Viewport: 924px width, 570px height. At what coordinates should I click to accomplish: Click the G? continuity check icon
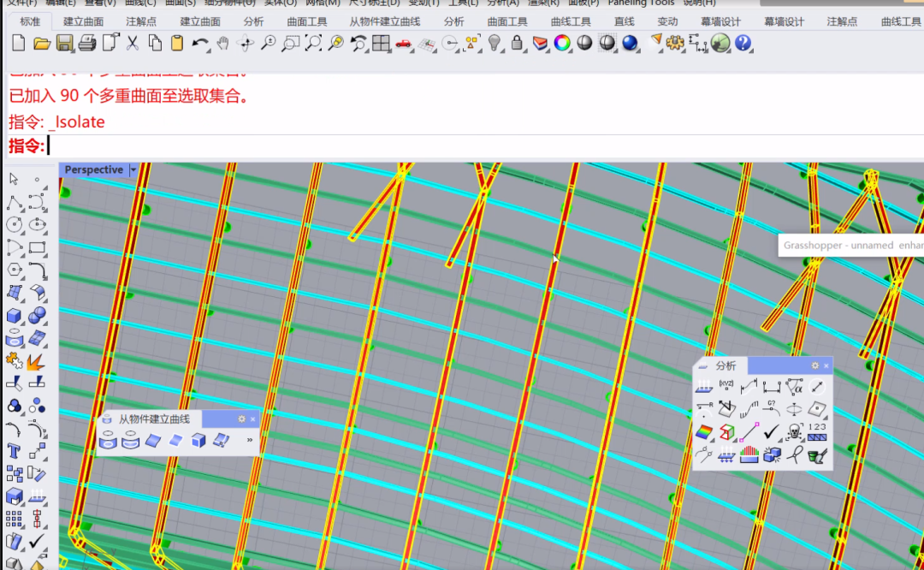pyautogui.click(x=772, y=408)
